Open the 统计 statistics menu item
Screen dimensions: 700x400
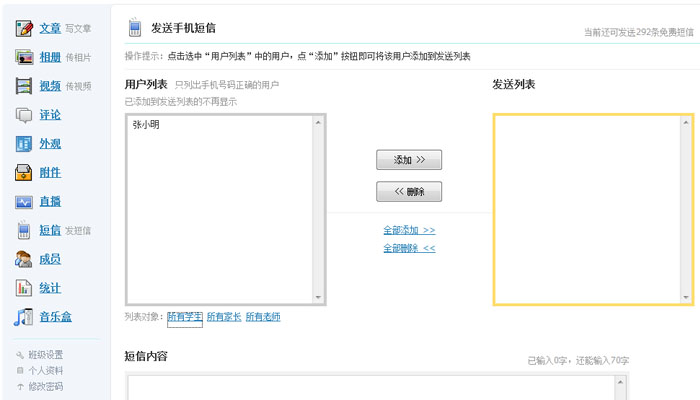pyautogui.click(x=49, y=289)
